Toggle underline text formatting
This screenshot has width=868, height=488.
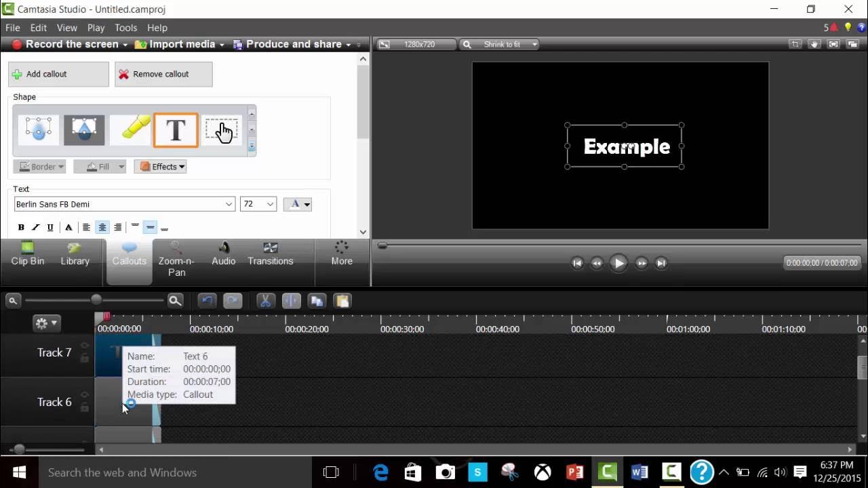(50, 228)
